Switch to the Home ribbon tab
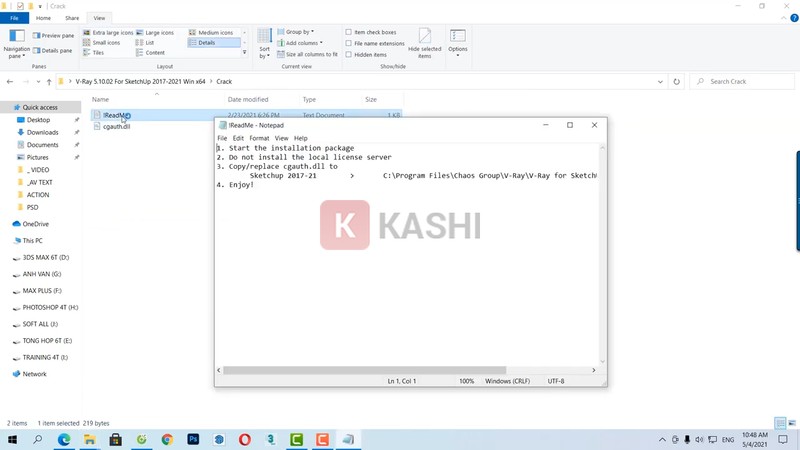Image resolution: width=800 pixels, height=450 pixels. pyautogui.click(x=43, y=18)
